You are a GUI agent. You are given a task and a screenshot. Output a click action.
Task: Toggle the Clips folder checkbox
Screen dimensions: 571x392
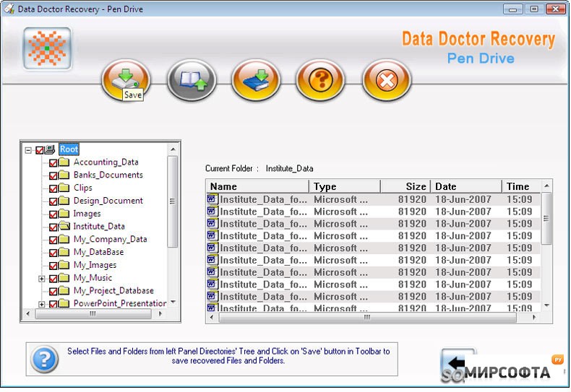[53, 188]
